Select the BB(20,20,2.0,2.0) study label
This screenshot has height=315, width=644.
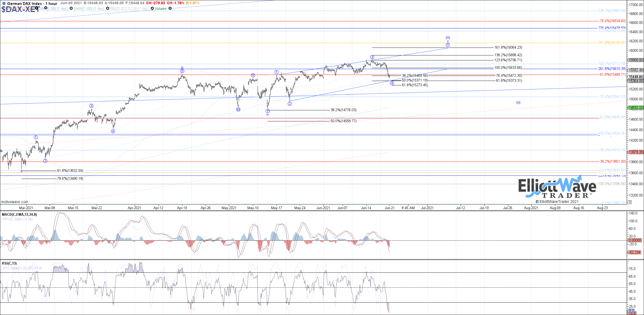[129, 8]
